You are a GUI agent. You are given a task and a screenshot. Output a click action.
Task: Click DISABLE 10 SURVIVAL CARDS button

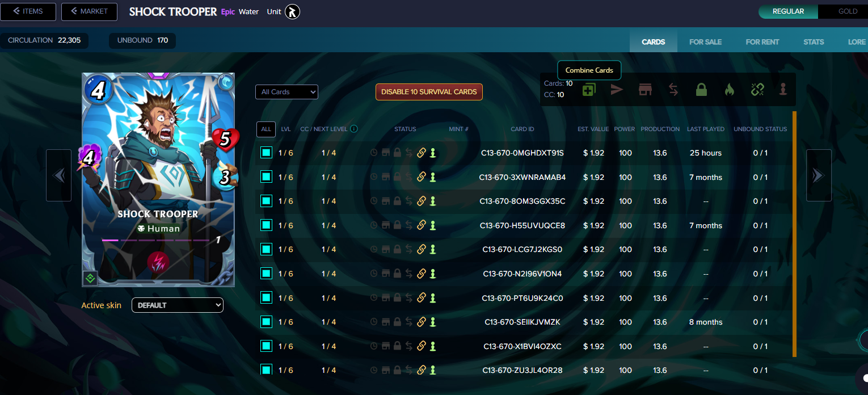429,92
